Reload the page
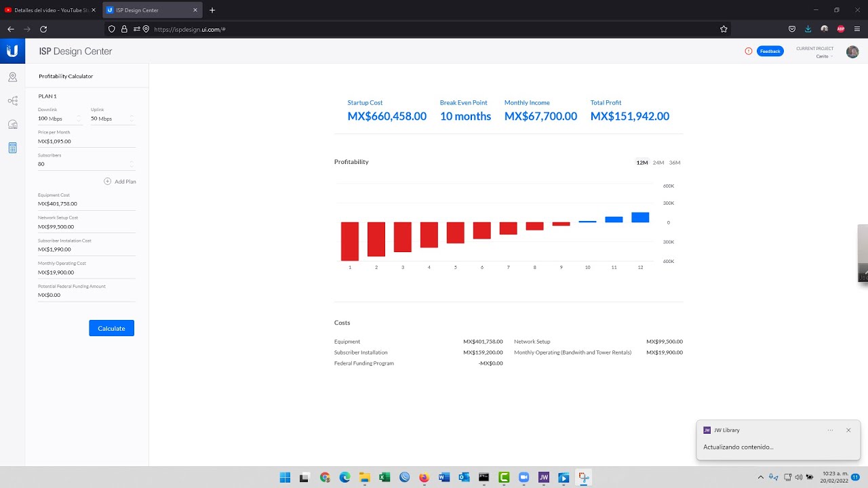Screen dimensions: 868x488 (43, 29)
